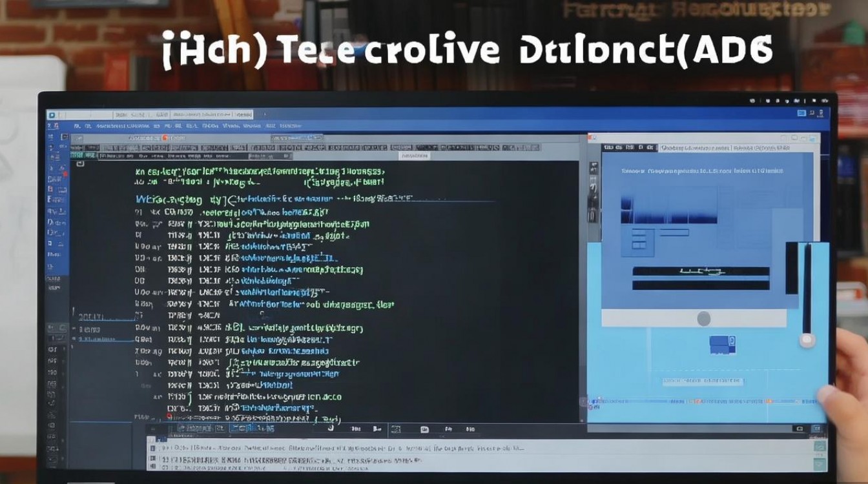Open the dark combo bar in preview panel

click(x=701, y=272)
